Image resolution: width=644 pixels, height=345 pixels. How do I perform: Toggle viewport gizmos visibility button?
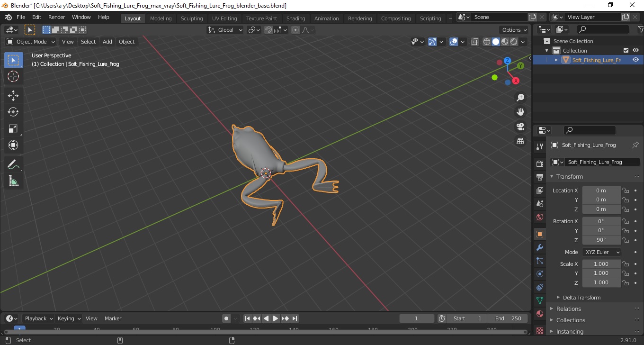coord(432,42)
